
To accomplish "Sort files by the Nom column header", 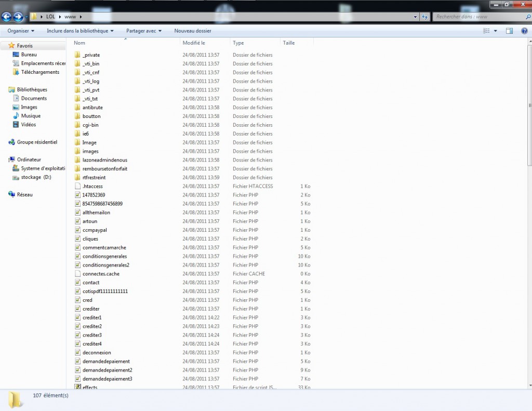I will (x=126, y=43).
